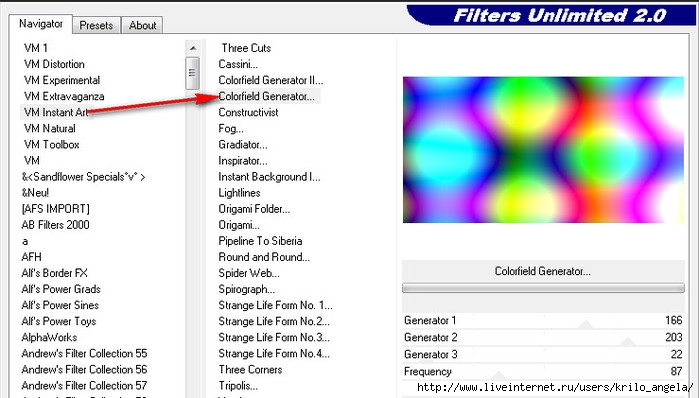Viewport: 699px width, 398px height.
Task: Click the Generator 1 slider
Action: (x=543, y=320)
